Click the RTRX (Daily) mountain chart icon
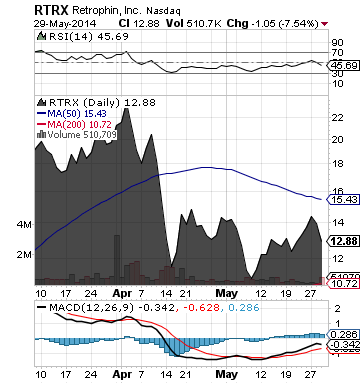The height and width of the screenshot is (384, 360). [x=41, y=102]
